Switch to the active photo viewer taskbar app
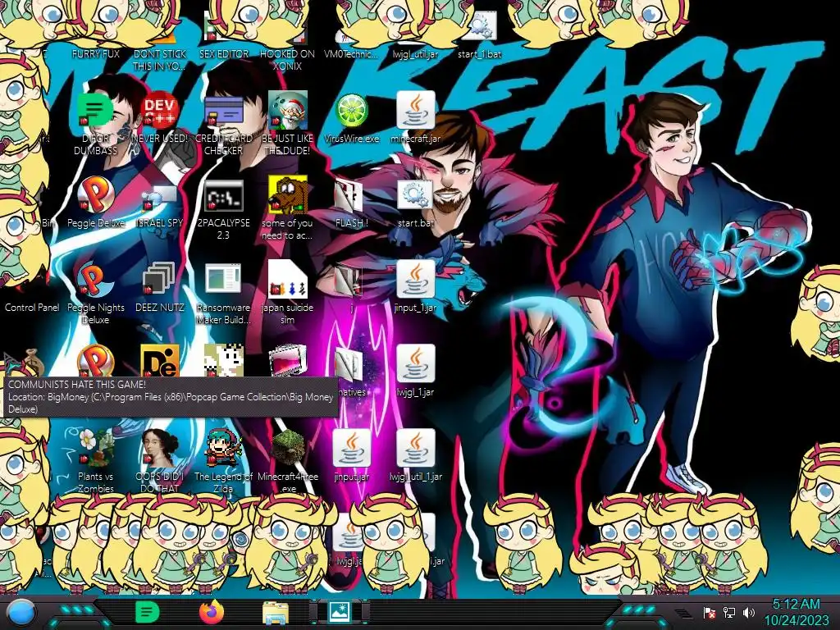Screen dimensions: 840x630 [x=340, y=612]
